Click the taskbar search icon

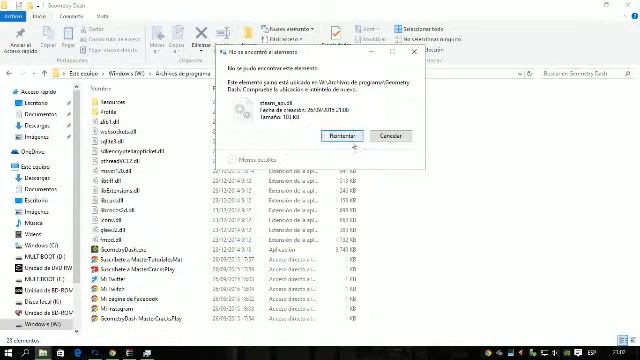point(25,353)
